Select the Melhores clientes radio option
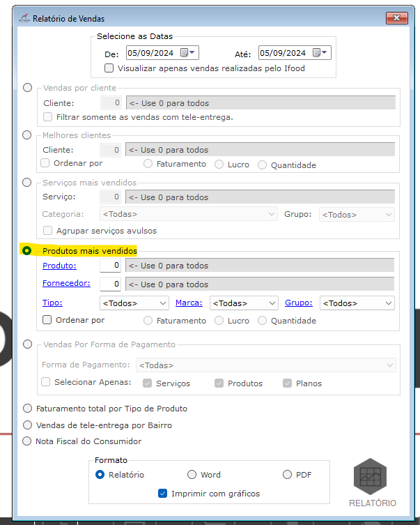 pyautogui.click(x=26, y=135)
